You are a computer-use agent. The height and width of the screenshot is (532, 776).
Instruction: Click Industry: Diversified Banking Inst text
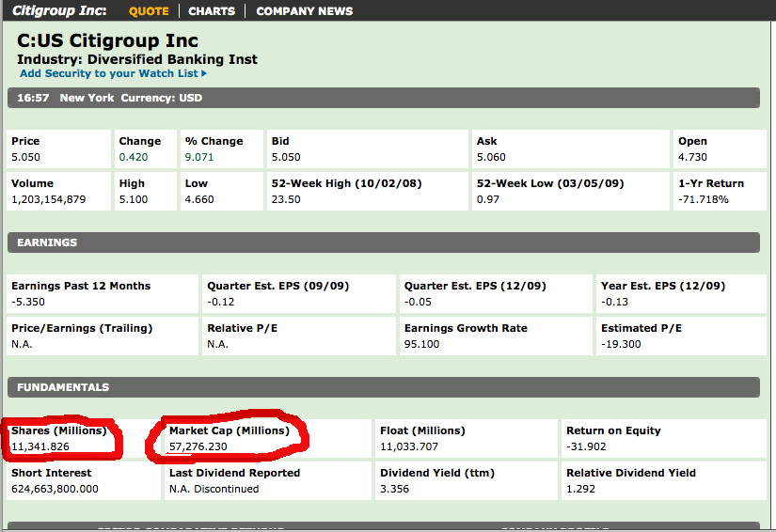click(x=137, y=59)
